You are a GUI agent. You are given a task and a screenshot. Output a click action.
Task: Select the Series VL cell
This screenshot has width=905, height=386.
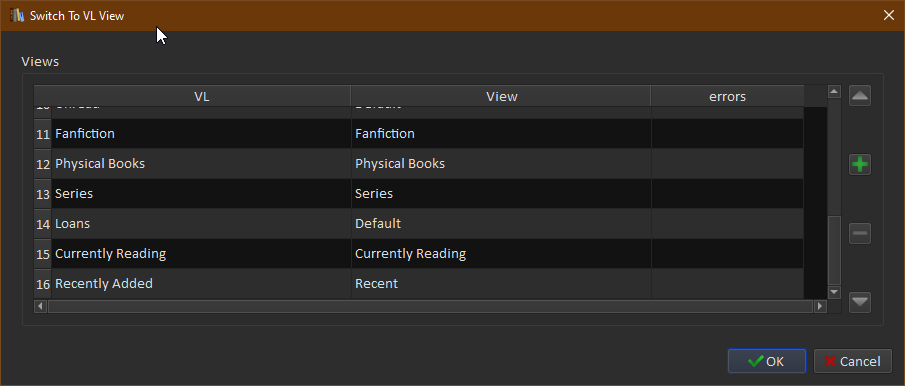(201, 194)
